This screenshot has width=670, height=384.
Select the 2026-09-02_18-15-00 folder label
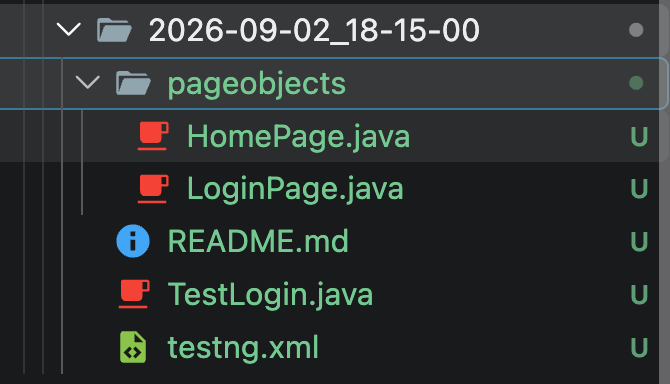click(314, 30)
